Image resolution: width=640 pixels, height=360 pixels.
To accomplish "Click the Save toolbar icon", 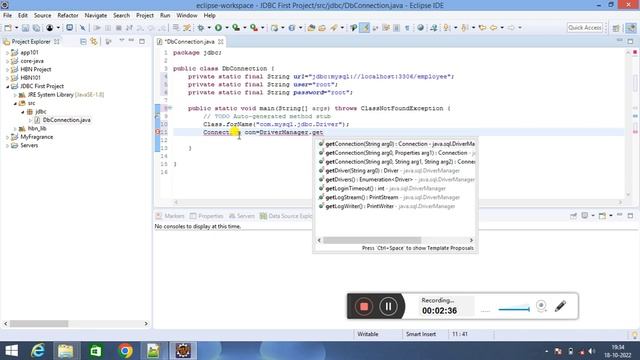I will click(25, 28).
